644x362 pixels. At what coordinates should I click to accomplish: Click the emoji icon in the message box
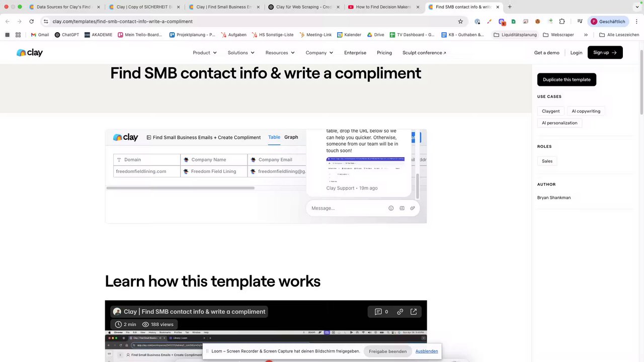point(391,208)
